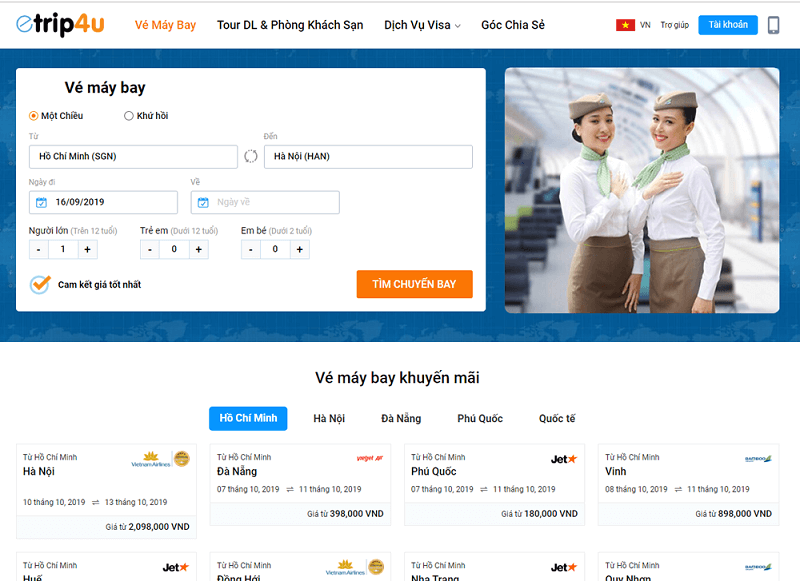The height and width of the screenshot is (581, 800).
Task: Switch to the Hà Nội promotions tab
Action: tap(329, 418)
